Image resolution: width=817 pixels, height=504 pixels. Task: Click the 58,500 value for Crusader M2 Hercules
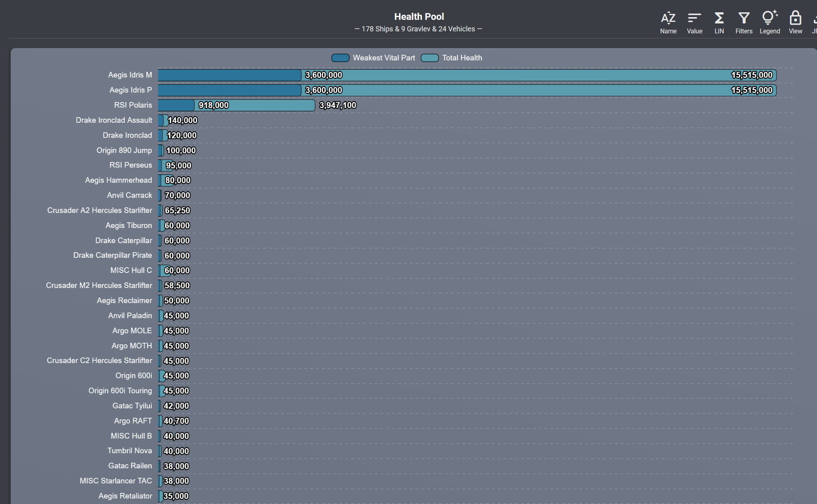(x=177, y=286)
